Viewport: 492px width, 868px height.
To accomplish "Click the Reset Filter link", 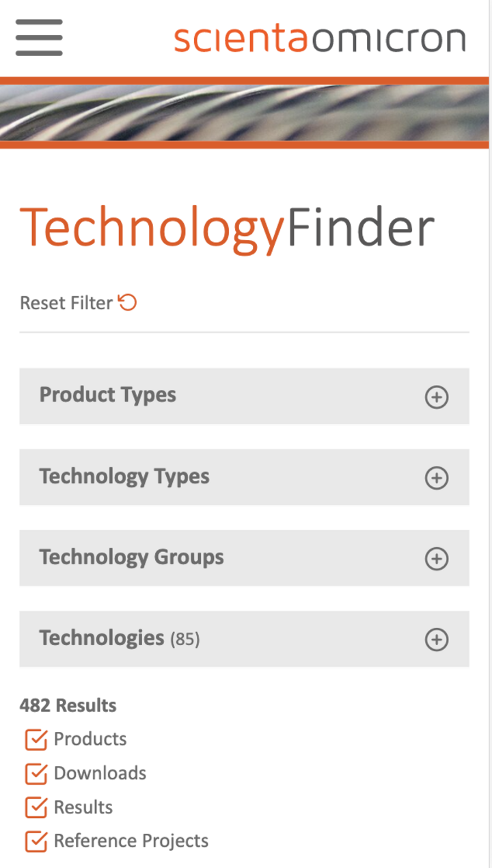I will tap(66, 303).
